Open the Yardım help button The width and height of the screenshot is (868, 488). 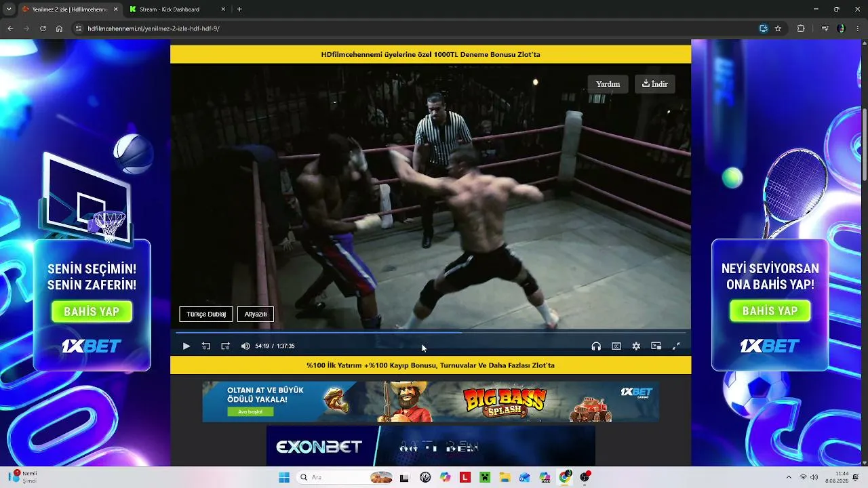click(x=608, y=84)
